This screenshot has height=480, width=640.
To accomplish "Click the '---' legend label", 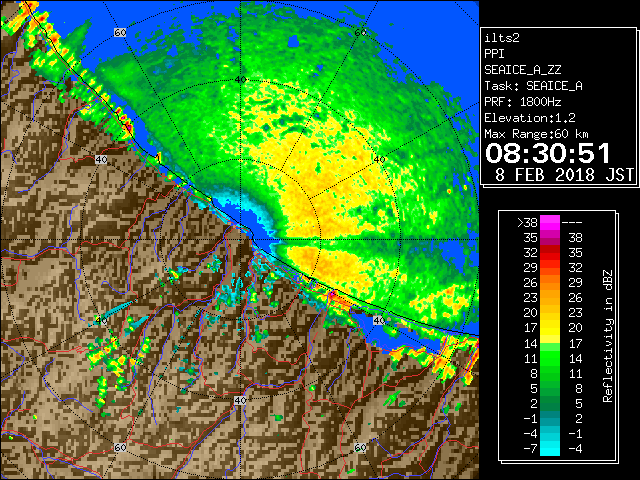I will [572, 222].
